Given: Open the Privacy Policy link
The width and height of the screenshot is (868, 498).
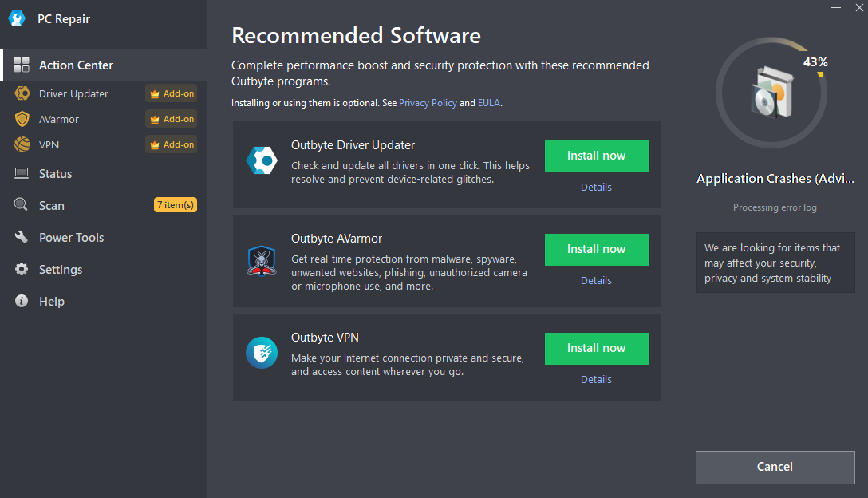Looking at the screenshot, I should (428, 103).
